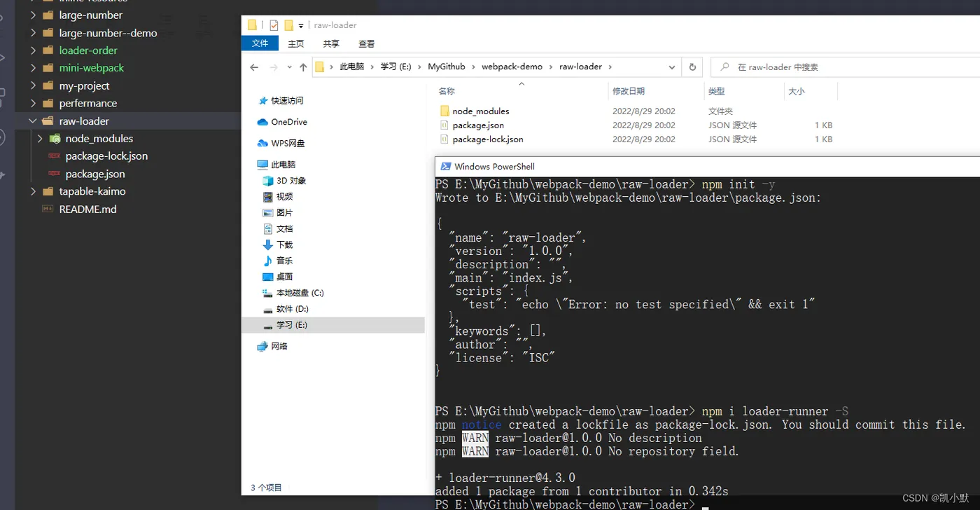This screenshot has width=980, height=510.
Task: Open the recent locations dropdown beside forward arrow
Action: (289, 67)
